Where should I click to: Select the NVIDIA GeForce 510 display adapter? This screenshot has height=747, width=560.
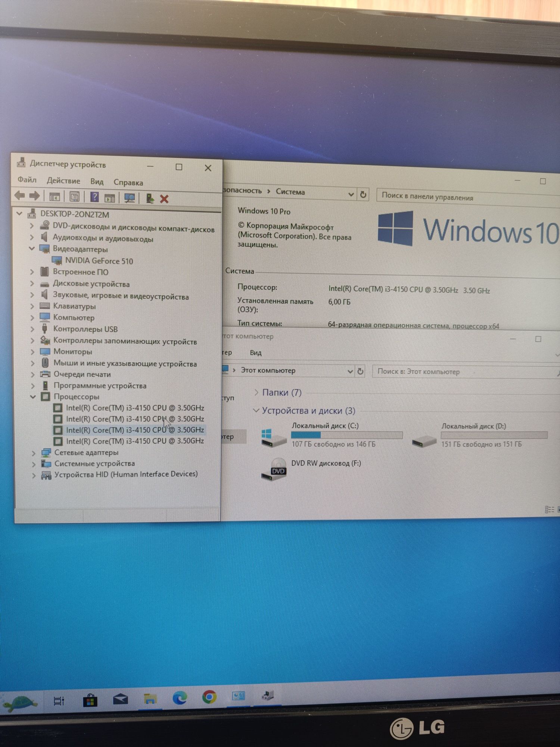(99, 261)
